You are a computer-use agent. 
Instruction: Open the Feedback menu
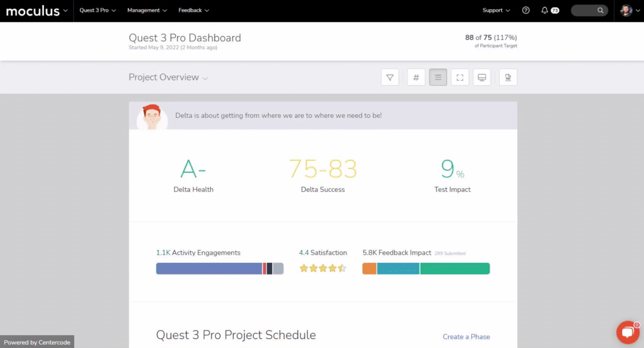click(x=193, y=10)
